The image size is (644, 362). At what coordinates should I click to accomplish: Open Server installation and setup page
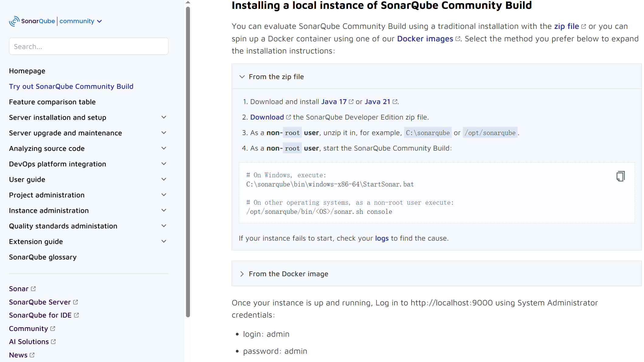57,117
